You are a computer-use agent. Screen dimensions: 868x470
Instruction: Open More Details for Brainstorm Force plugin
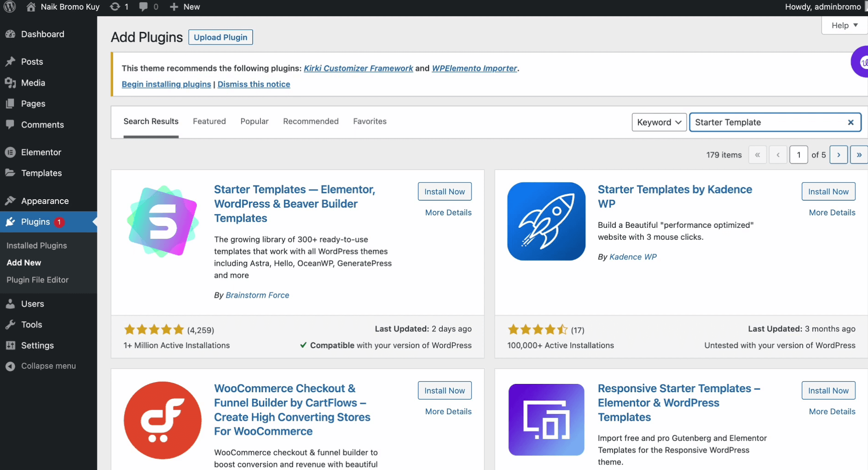click(448, 212)
